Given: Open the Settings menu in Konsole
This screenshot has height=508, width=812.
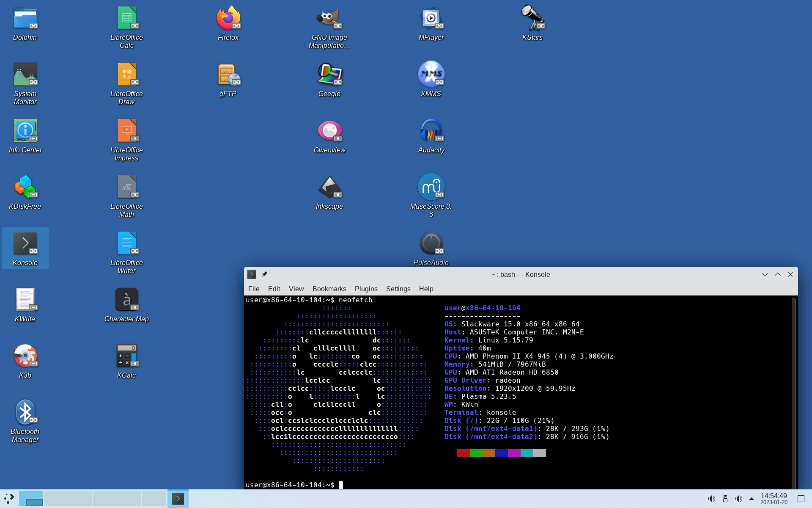Looking at the screenshot, I should coord(398,289).
